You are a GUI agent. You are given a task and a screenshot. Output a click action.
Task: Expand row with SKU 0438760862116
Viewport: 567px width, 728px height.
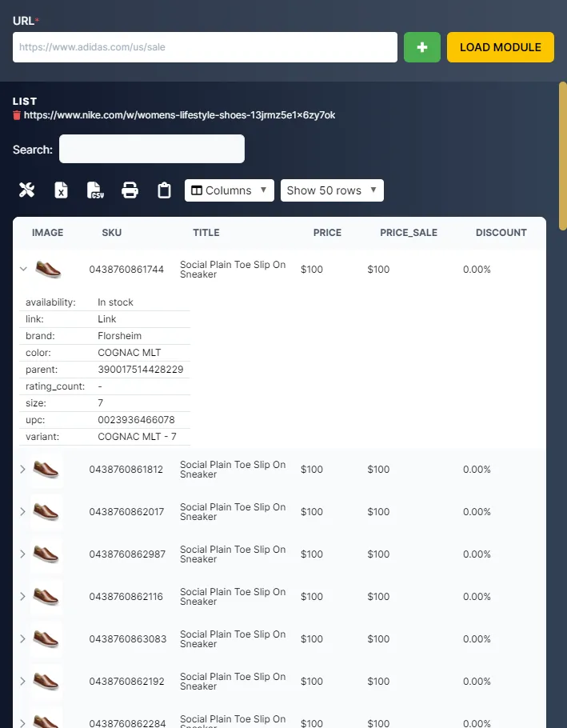click(x=22, y=597)
